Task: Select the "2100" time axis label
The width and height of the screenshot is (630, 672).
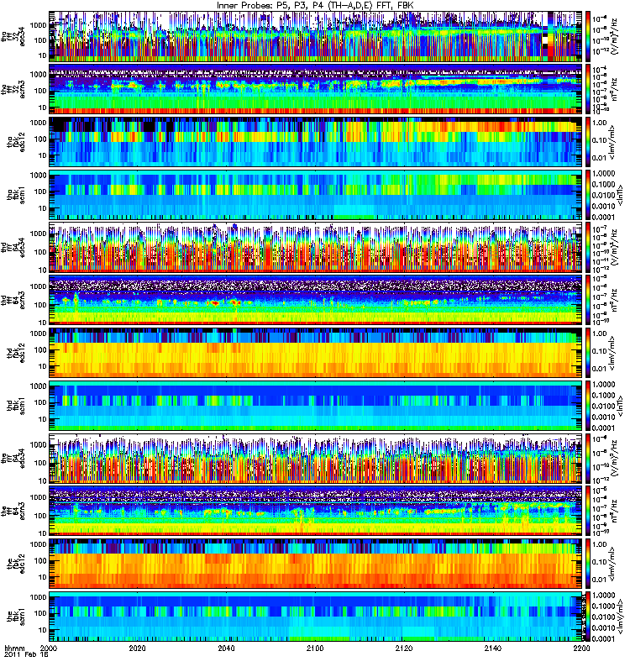Action: pyautogui.click(x=315, y=648)
